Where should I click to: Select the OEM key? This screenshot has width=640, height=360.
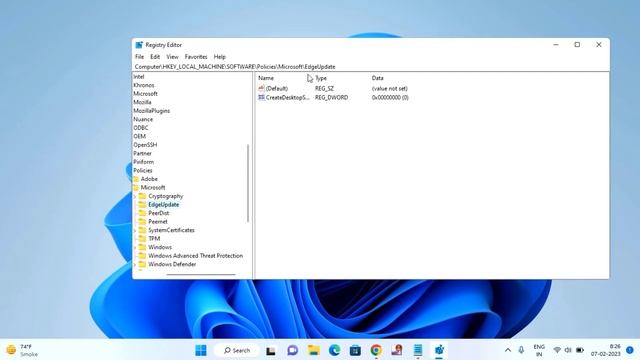pyautogui.click(x=139, y=136)
